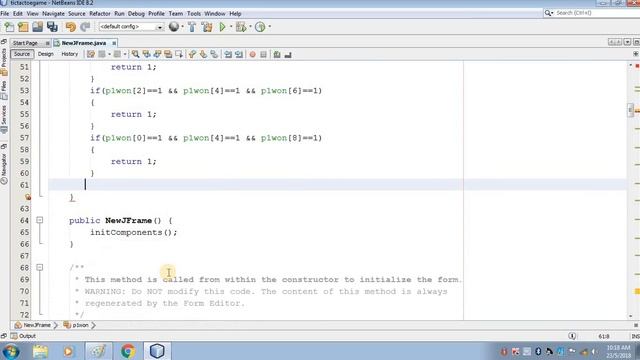
Task: Close the Start Page tab
Action: 47,43
